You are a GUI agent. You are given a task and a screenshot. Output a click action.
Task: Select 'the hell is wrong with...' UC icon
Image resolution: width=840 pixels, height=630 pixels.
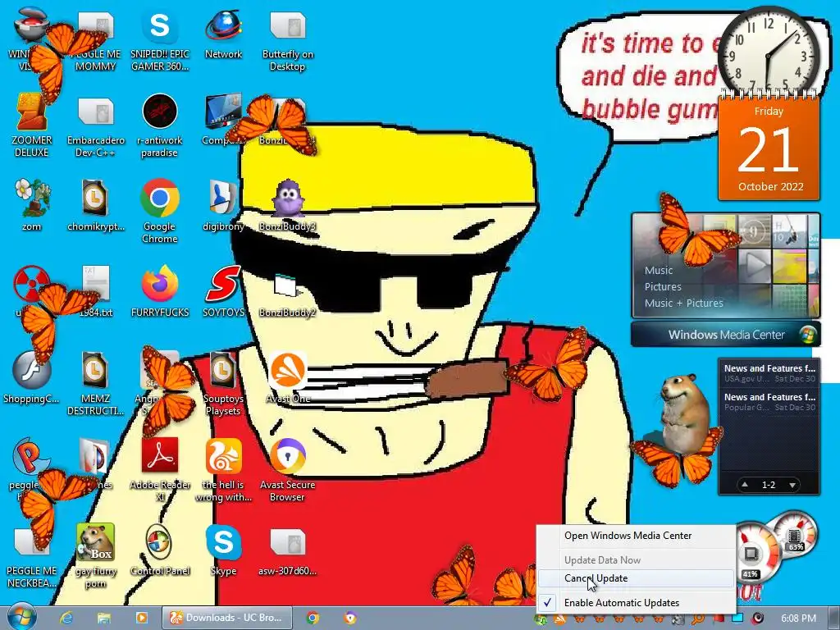coord(223,468)
